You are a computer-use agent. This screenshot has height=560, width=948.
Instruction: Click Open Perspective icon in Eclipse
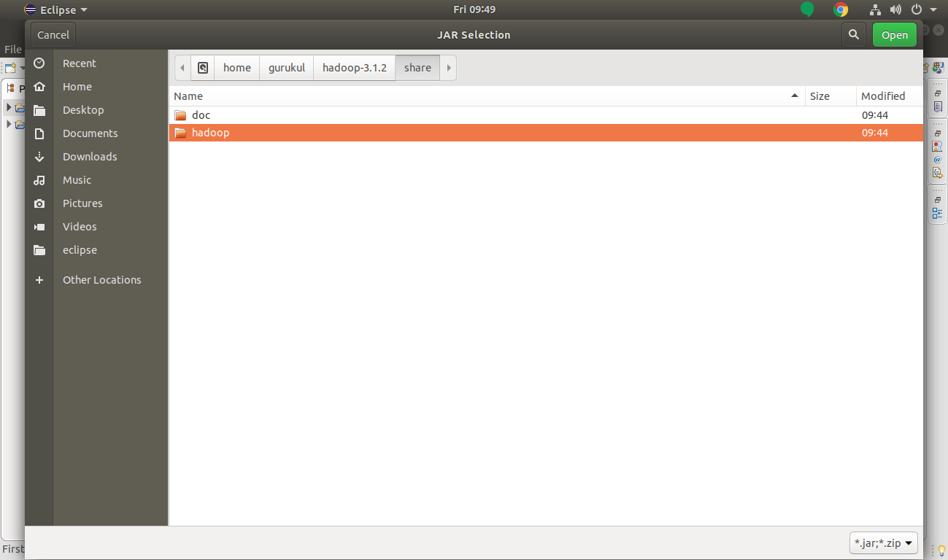[927, 67]
